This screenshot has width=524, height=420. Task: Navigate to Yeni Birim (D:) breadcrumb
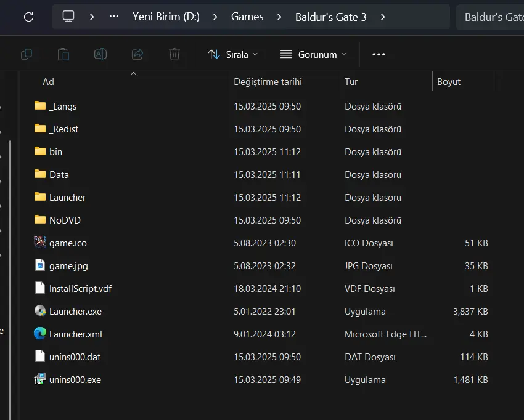[166, 17]
